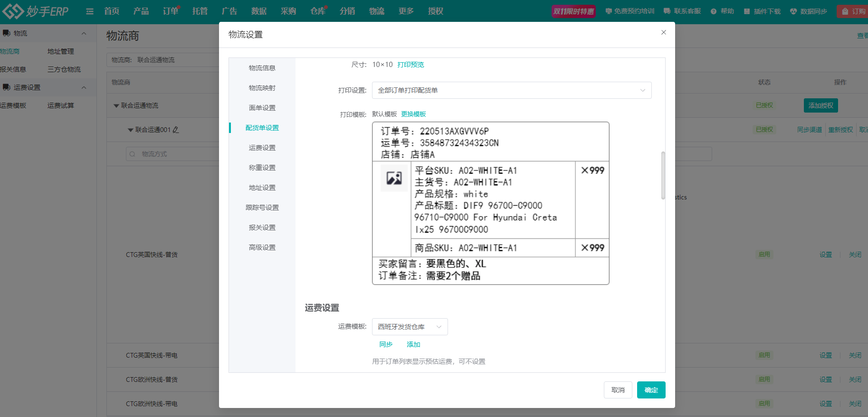This screenshot has width=868, height=417.
Task: Open the 打印设置 dropdown
Action: 511,90
